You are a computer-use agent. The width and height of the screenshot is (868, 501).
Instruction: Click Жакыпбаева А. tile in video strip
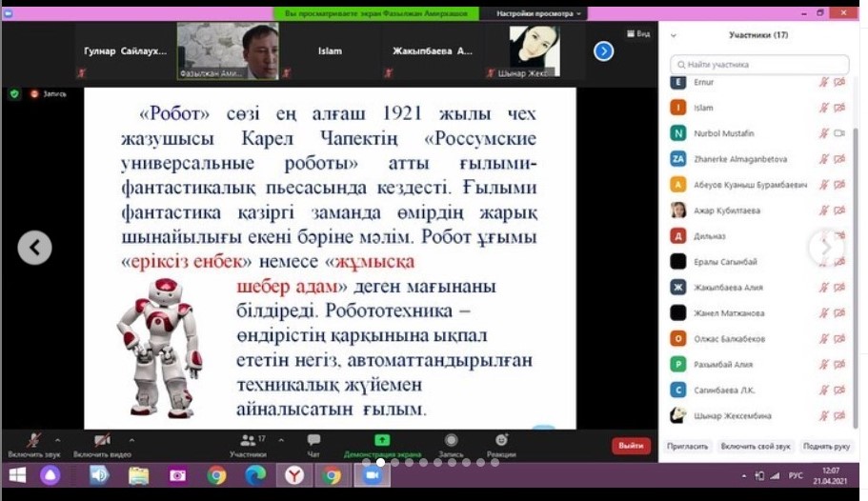(x=433, y=50)
